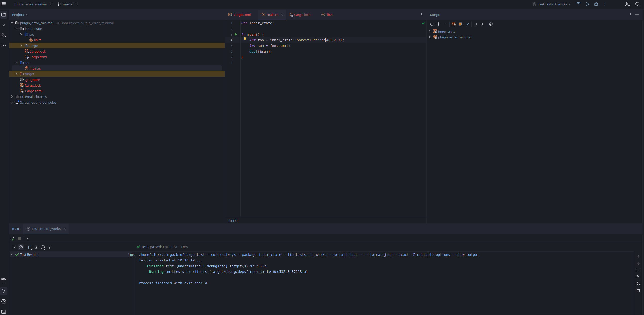Open the Services tool window icon

tap(4, 301)
